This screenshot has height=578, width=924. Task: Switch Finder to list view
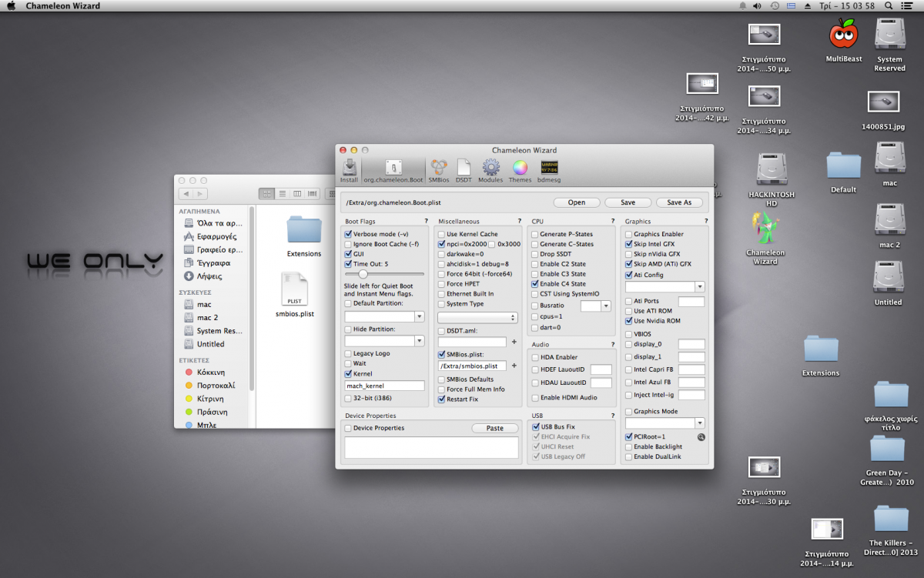pos(282,194)
